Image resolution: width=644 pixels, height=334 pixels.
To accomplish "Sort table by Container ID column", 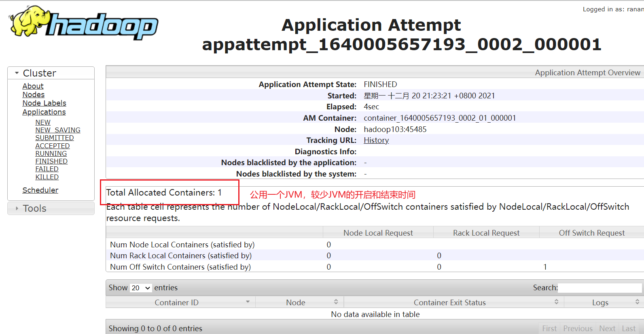I will click(180, 302).
